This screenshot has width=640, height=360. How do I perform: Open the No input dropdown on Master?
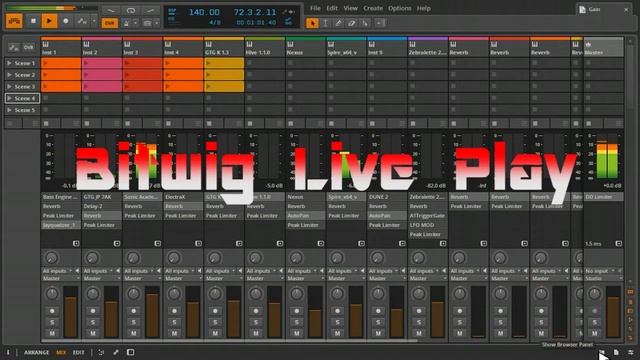click(600, 271)
